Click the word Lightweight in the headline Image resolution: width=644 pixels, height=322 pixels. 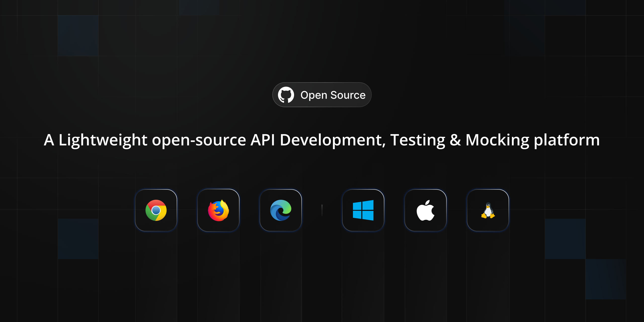click(103, 140)
